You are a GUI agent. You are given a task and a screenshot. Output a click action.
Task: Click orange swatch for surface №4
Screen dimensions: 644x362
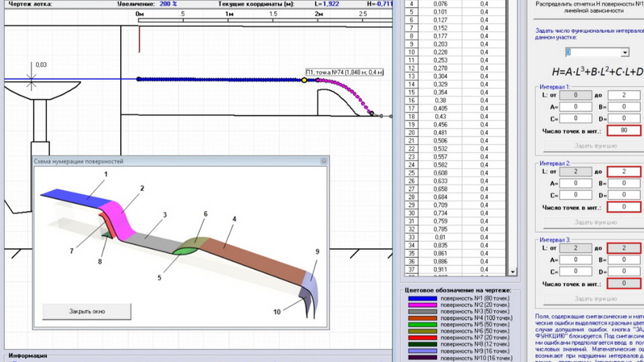422,318
